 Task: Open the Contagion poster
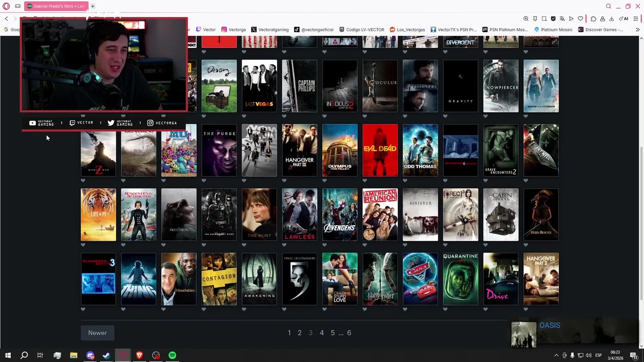click(x=219, y=279)
